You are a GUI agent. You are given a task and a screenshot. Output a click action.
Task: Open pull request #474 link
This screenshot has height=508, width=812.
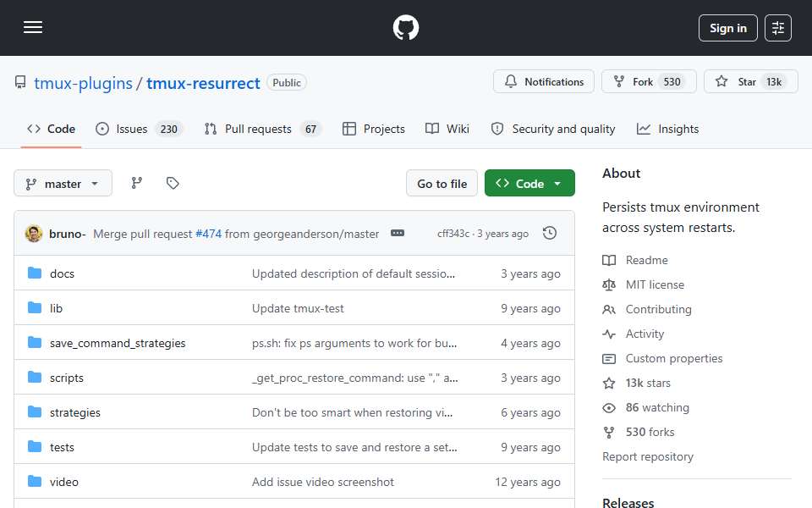208,235
